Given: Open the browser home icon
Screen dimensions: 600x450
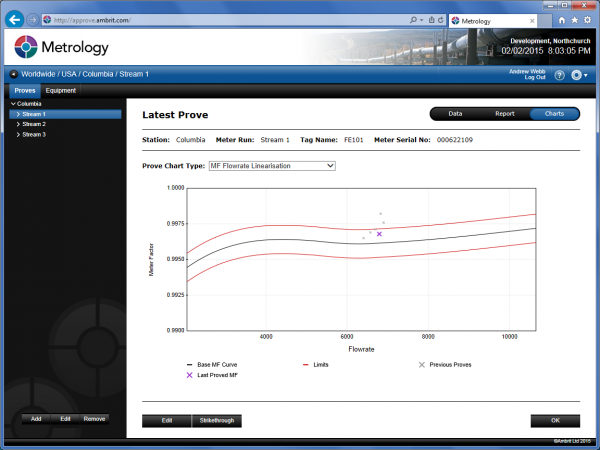Looking at the screenshot, I should pyautogui.click(x=561, y=20).
